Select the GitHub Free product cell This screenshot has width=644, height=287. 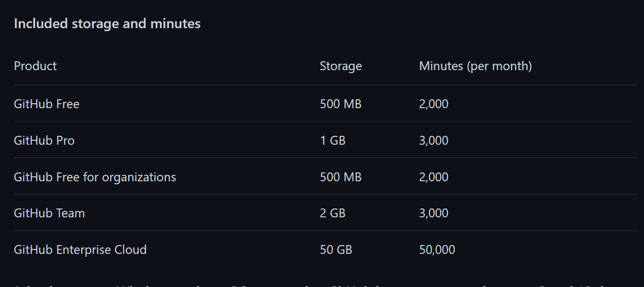point(46,104)
